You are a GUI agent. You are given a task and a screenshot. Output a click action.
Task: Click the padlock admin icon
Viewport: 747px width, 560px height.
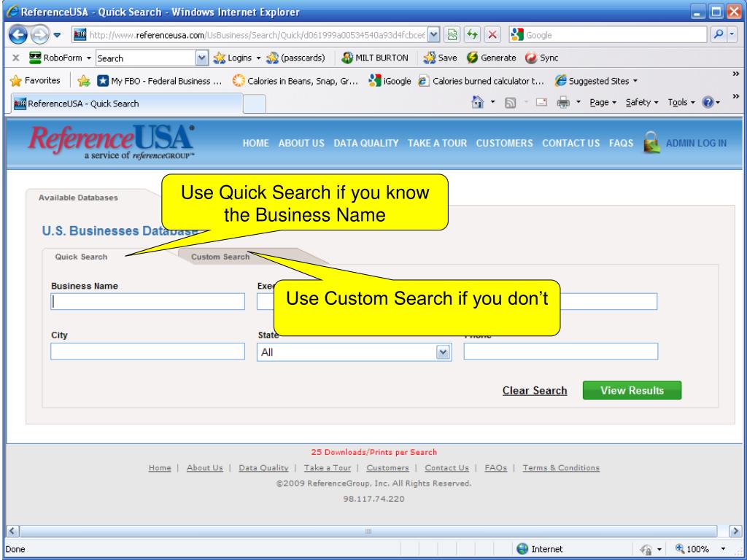651,142
